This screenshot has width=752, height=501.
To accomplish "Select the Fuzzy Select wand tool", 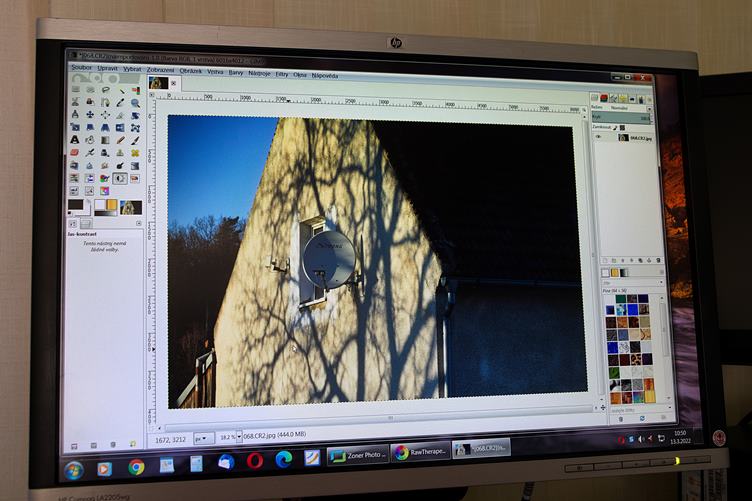I will pos(121,90).
